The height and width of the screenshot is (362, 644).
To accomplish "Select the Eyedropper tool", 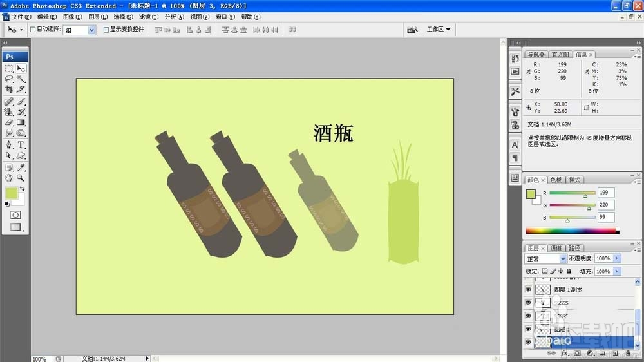I will click(x=21, y=167).
